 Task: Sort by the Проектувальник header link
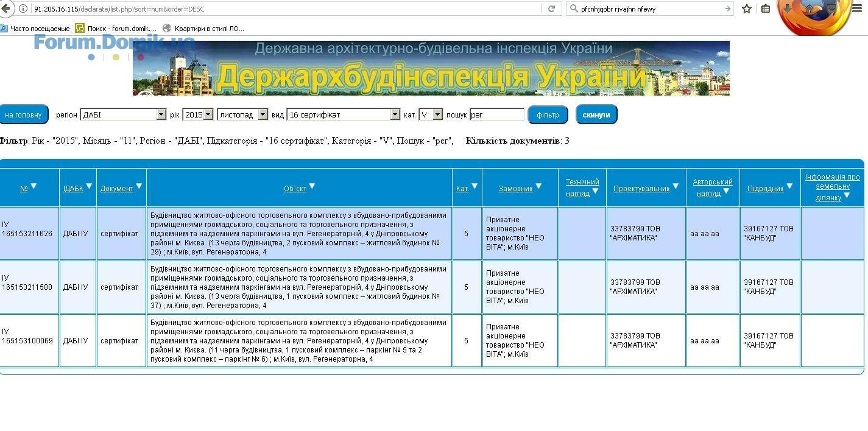coord(641,189)
